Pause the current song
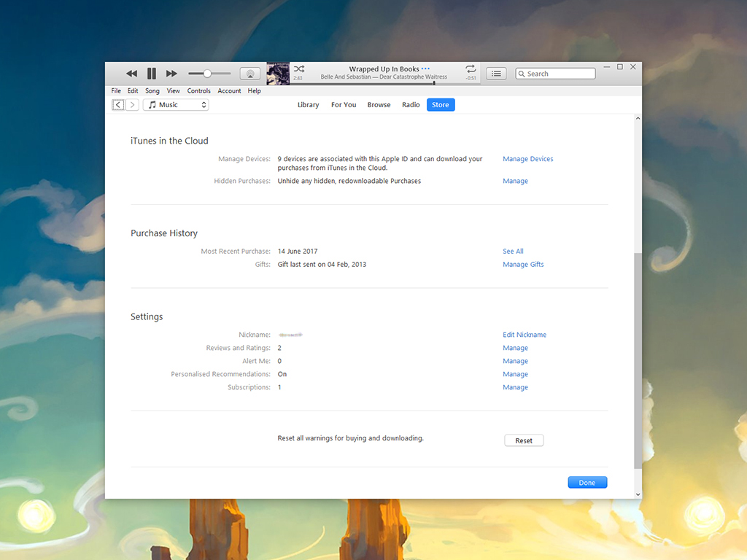The height and width of the screenshot is (560, 747). [152, 74]
